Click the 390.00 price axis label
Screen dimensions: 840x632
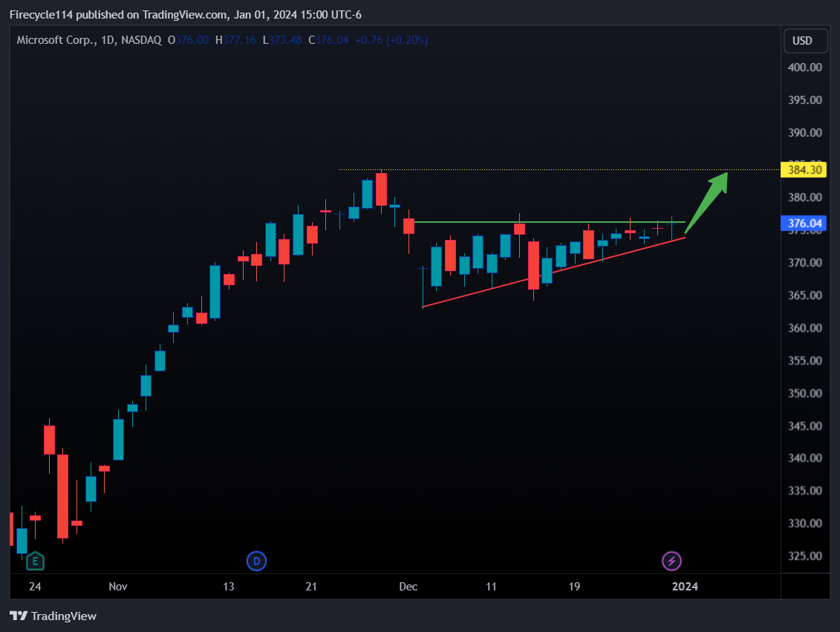(x=804, y=133)
